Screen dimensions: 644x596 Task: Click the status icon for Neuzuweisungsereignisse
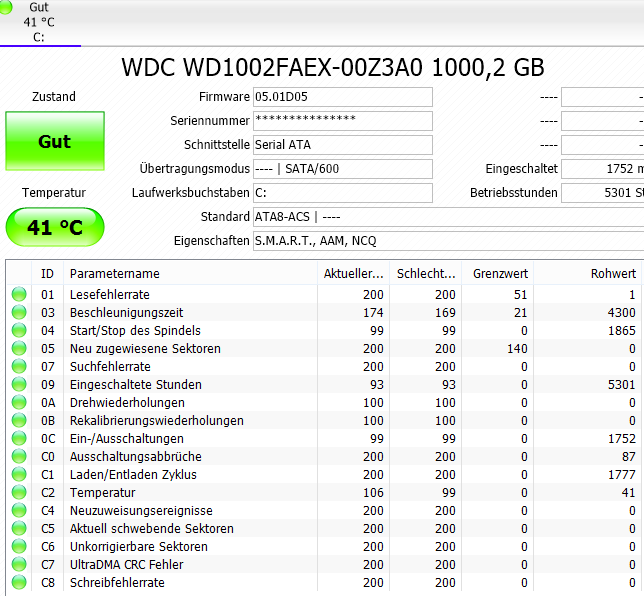tap(19, 511)
